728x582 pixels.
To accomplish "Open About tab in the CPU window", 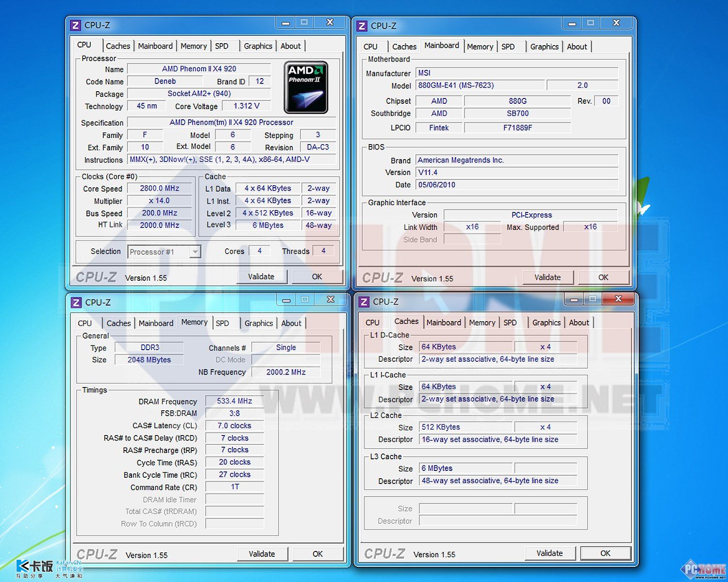I will click(290, 46).
